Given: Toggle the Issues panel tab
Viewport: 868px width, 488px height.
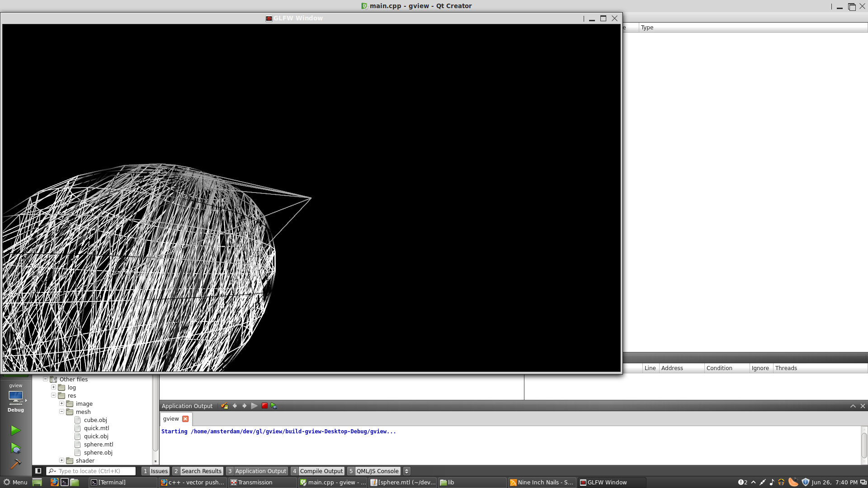Looking at the screenshot, I should [x=159, y=471].
